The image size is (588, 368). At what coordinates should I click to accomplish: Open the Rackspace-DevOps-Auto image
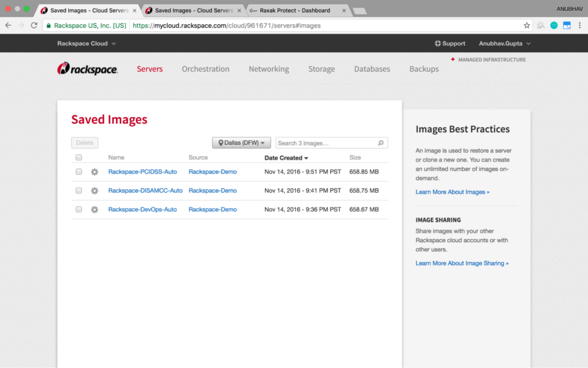coord(142,209)
